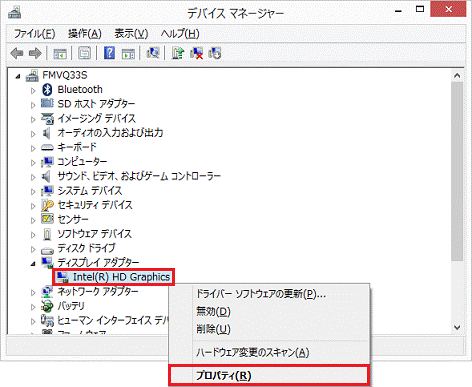
Task: Click the FMVQ33S computer root icon
Action: pos(32,75)
